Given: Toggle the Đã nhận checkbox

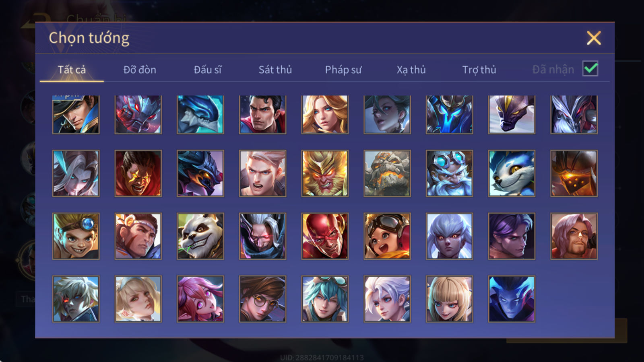Looking at the screenshot, I should 590,69.
